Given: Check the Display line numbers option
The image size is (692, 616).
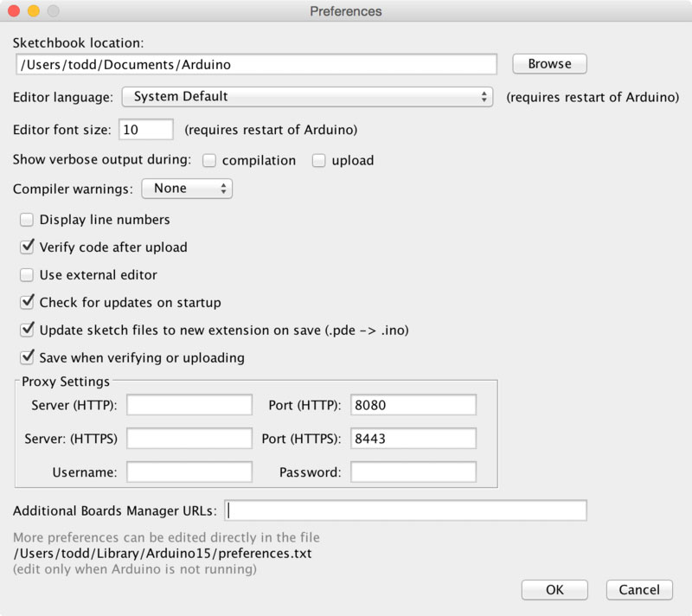Looking at the screenshot, I should click(x=26, y=220).
